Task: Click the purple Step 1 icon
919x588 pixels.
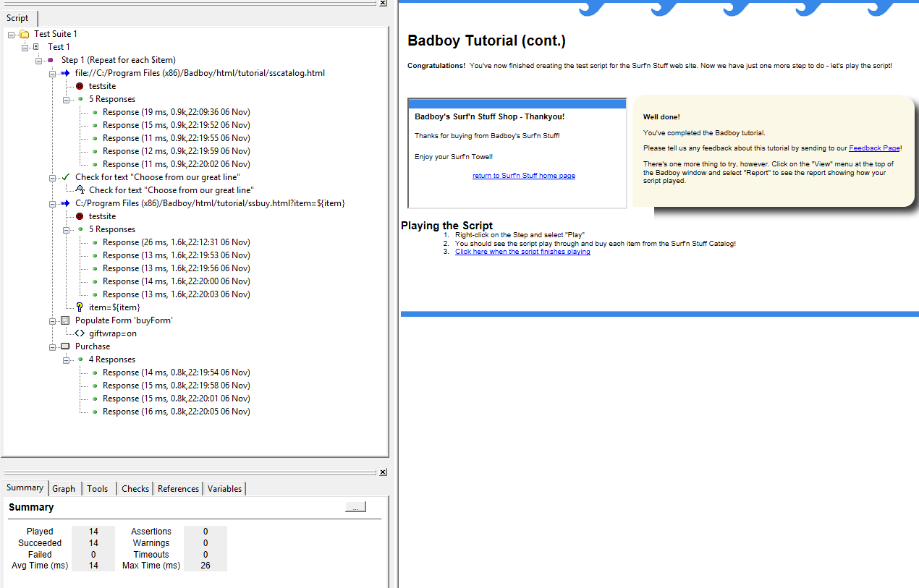Action: point(51,60)
